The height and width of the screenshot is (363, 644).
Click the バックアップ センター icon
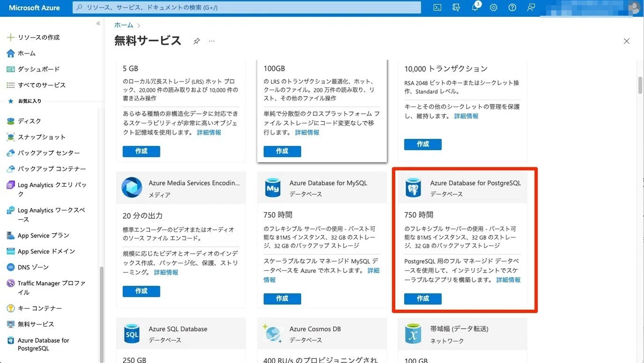click(x=10, y=153)
